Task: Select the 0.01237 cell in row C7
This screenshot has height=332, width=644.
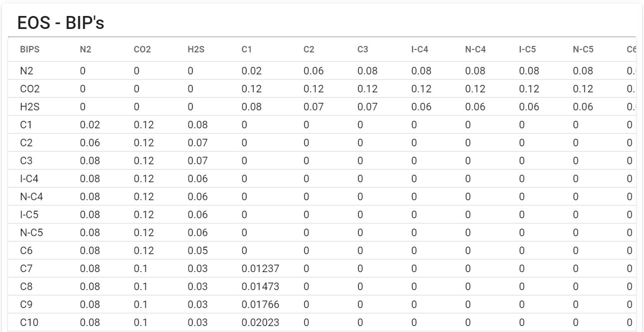Action: pos(260,269)
